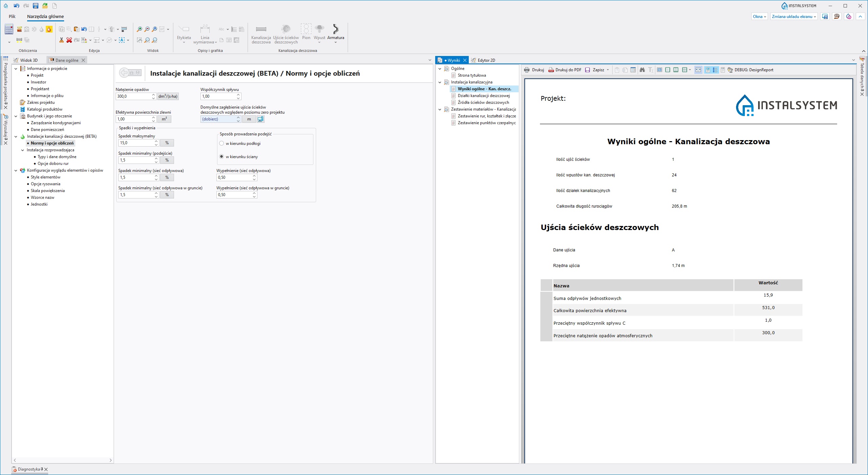Click two-page layout icon in report toolbar

tap(676, 70)
